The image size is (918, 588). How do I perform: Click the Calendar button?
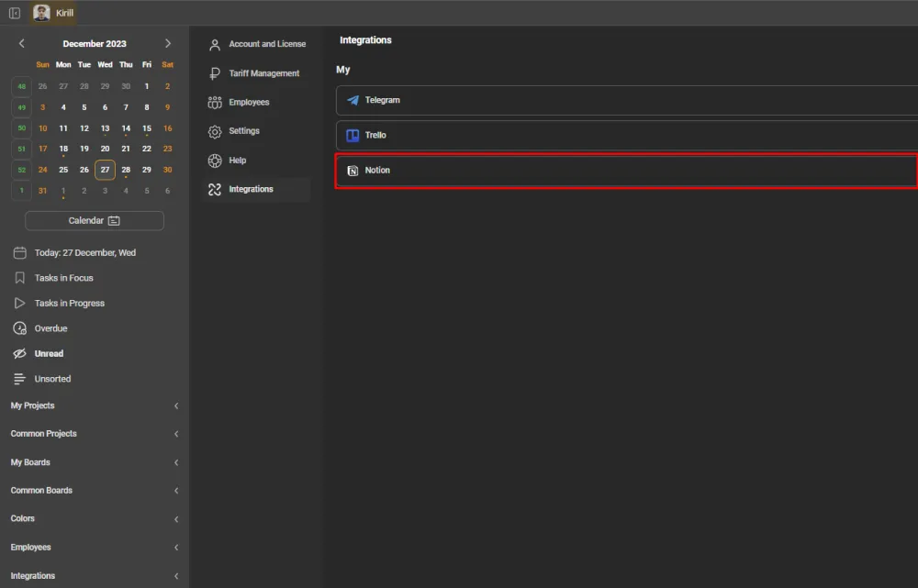coord(94,220)
